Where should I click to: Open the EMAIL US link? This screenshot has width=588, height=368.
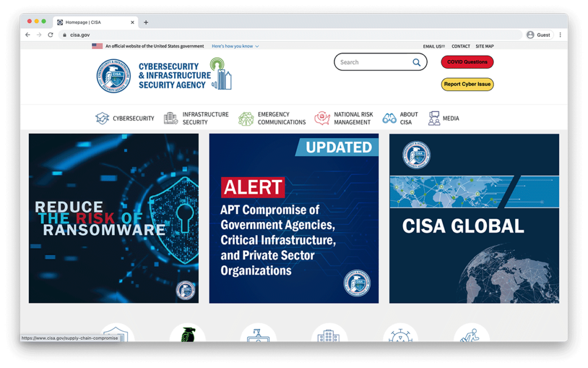click(x=434, y=47)
